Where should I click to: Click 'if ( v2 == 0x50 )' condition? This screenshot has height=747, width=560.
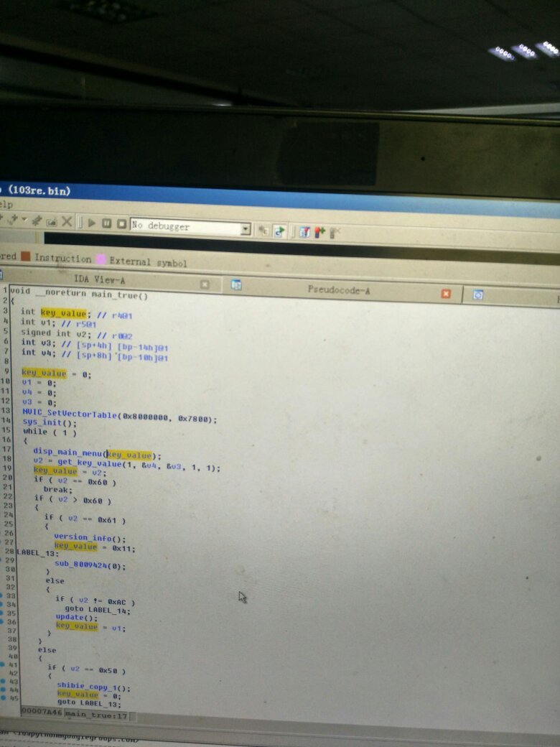87,669
